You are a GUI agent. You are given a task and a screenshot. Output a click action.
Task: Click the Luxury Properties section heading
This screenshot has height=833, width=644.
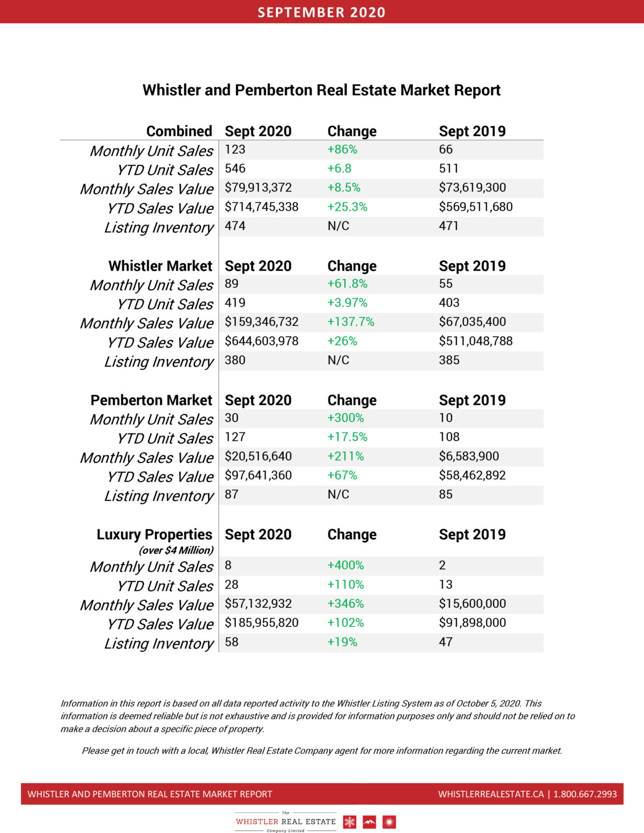pyautogui.click(x=154, y=535)
